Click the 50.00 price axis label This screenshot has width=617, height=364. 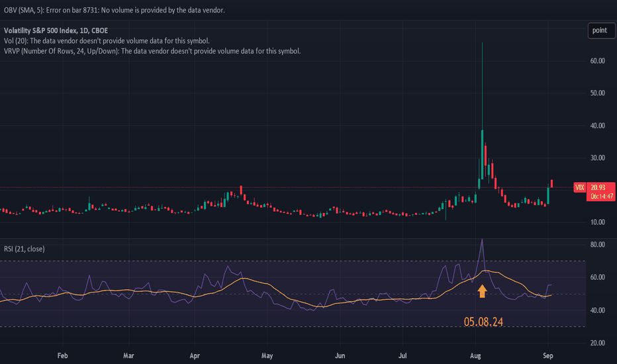click(x=597, y=93)
